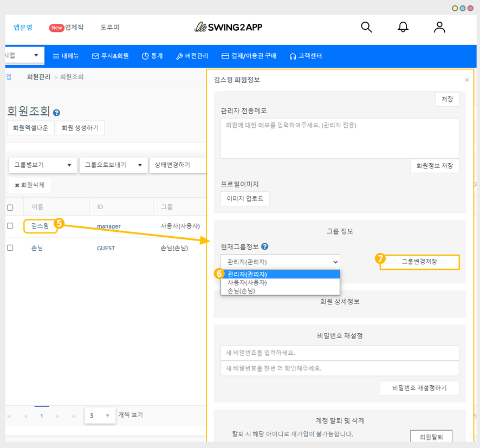
Task: Go to first page of pagination
Action: point(9,416)
